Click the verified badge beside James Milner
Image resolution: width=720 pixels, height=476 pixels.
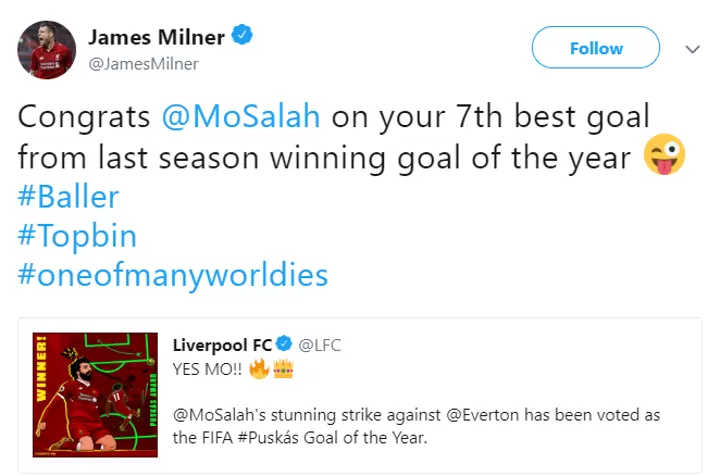(242, 36)
